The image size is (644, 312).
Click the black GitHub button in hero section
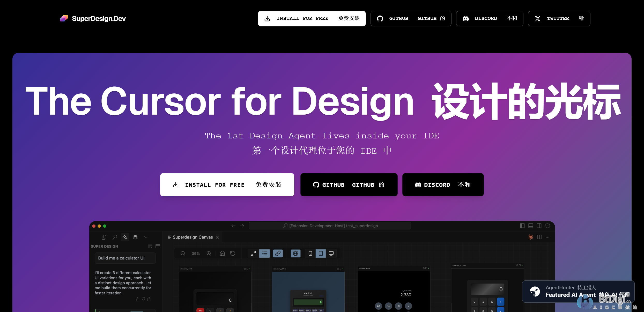(349, 185)
